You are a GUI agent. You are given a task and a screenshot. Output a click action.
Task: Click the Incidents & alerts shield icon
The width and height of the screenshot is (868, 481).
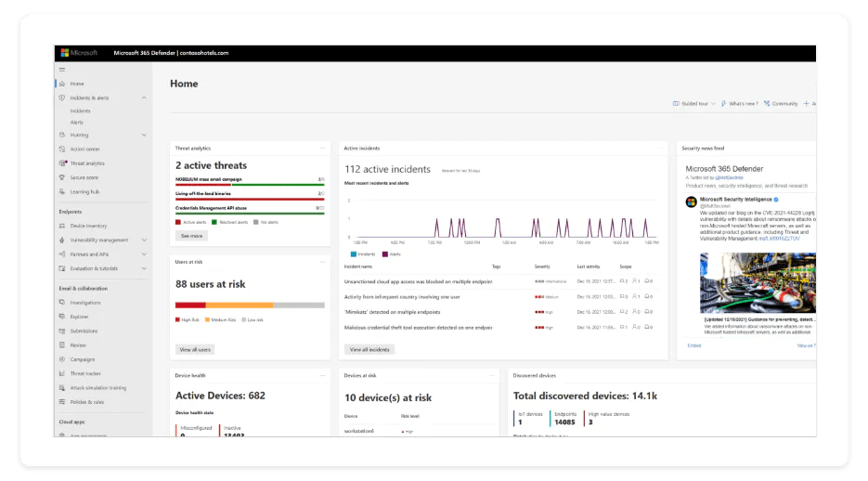point(62,98)
